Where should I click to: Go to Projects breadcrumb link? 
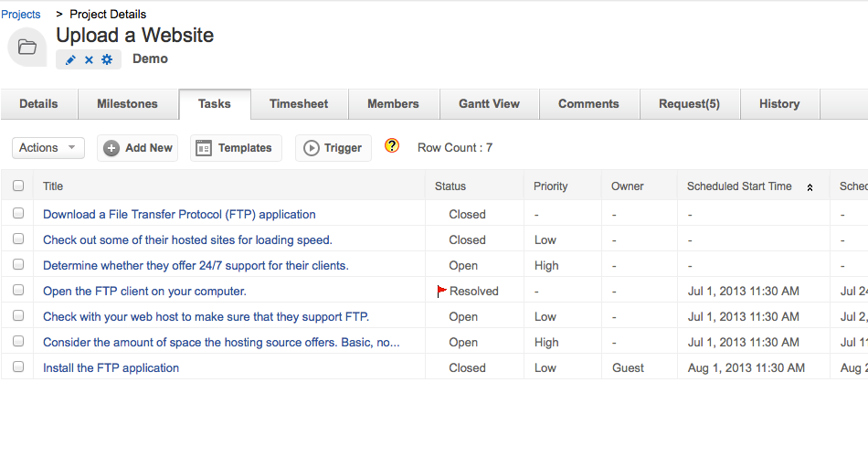(21, 15)
